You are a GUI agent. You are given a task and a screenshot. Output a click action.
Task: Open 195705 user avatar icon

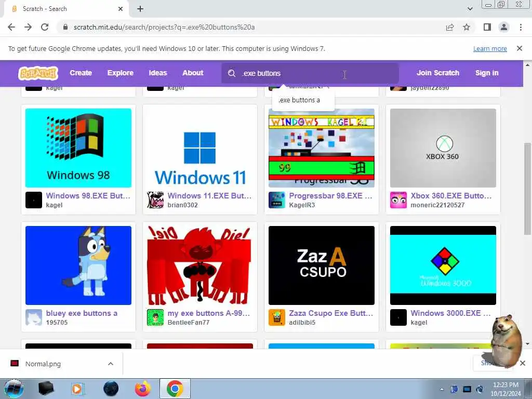[34, 317]
